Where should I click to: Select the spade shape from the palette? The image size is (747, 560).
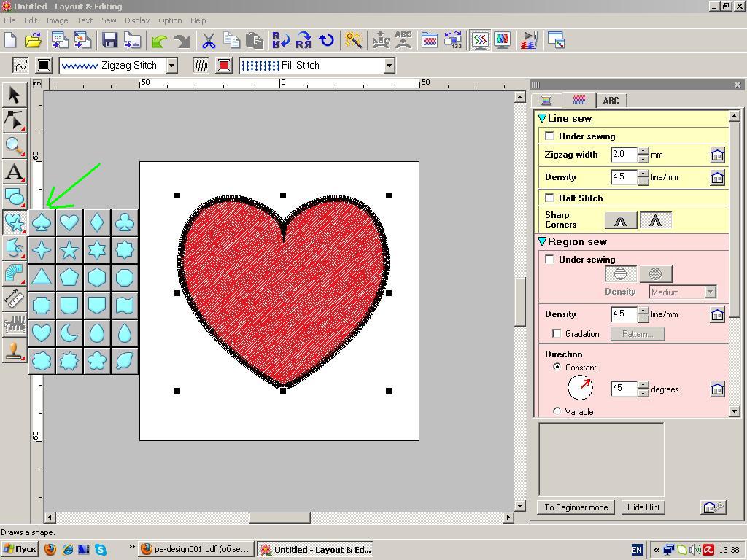point(42,222)
